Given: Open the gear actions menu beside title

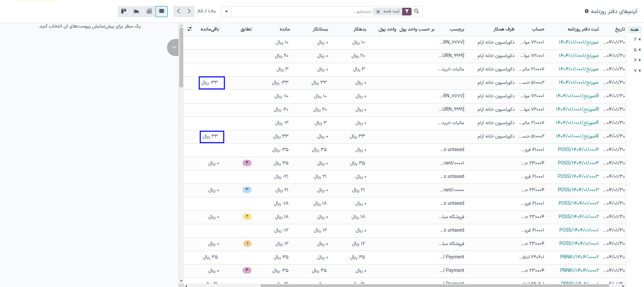Looking at the screenshot, I should tap(586, 11).
